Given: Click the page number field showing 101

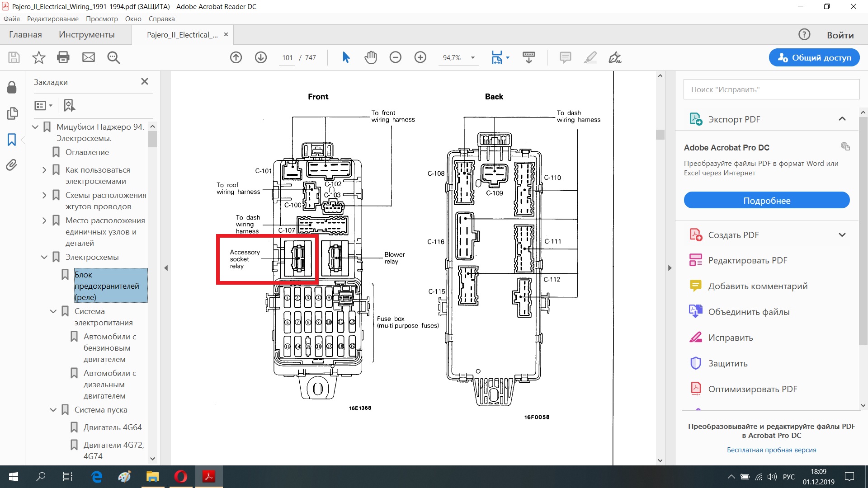Looking at the screenshot, I should [x=288, y=58].
